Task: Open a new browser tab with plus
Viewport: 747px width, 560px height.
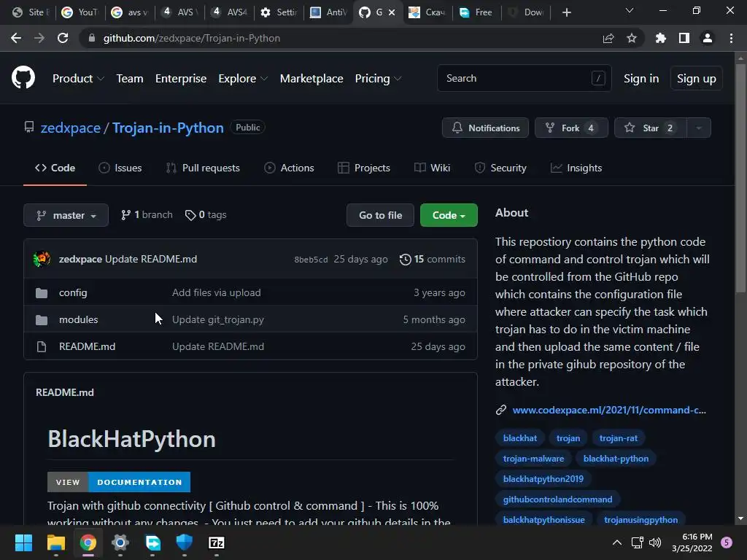Action: pyautogui.click(x=566, y=12)
